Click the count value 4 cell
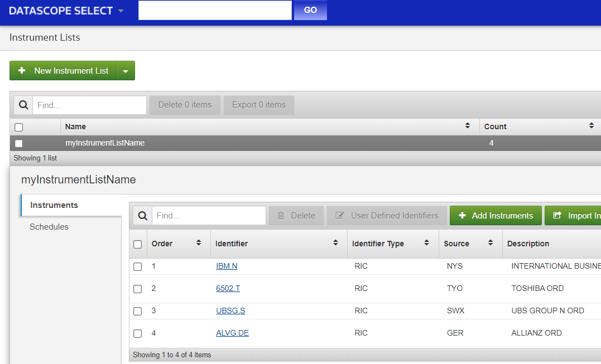This screenshot has width=601, height=364. (x=492, y=143)
